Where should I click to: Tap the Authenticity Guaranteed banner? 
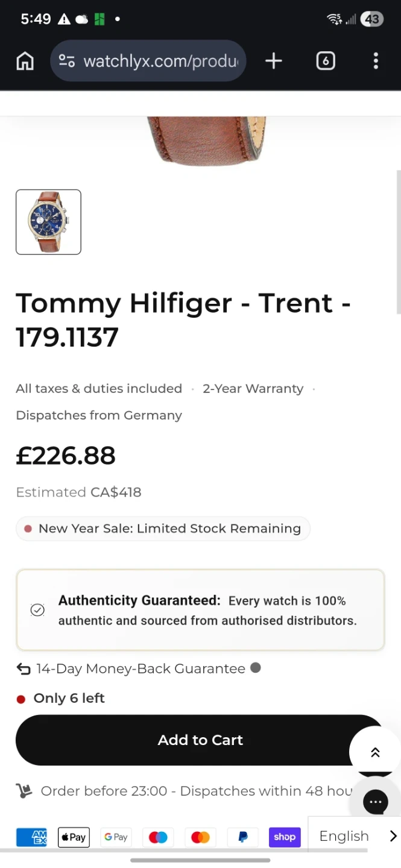click(200, 610)
